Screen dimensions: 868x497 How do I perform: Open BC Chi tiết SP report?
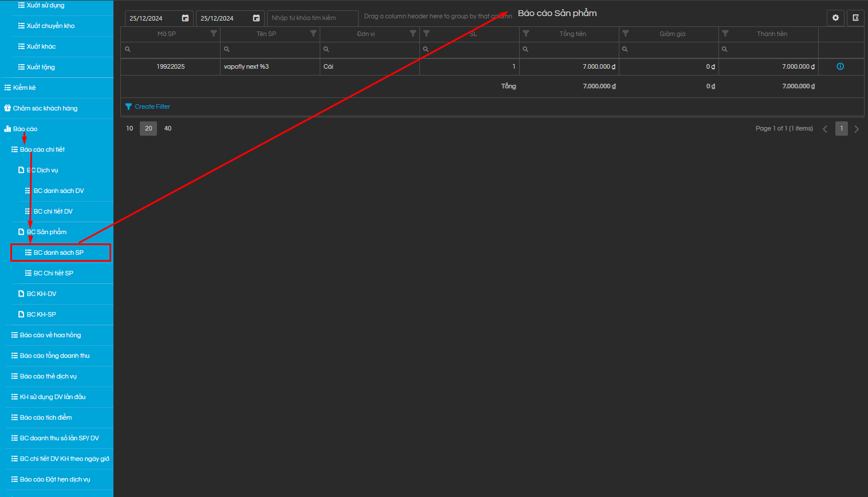click(x=53, y=273)
